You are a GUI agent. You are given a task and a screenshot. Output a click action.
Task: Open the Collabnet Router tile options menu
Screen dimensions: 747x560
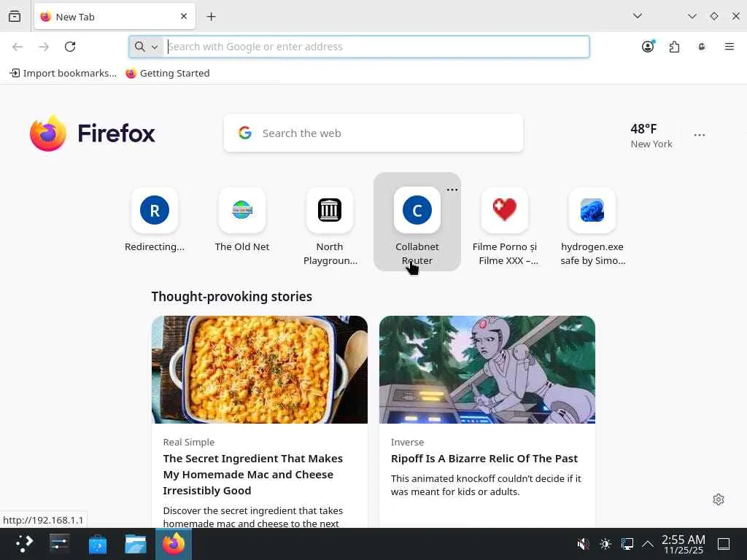coord(452,190)
